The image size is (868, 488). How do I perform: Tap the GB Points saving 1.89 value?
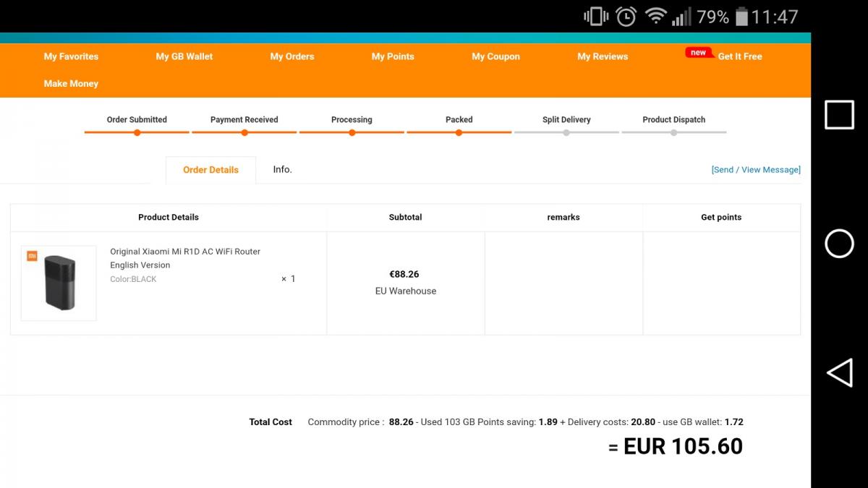(548, 422)
